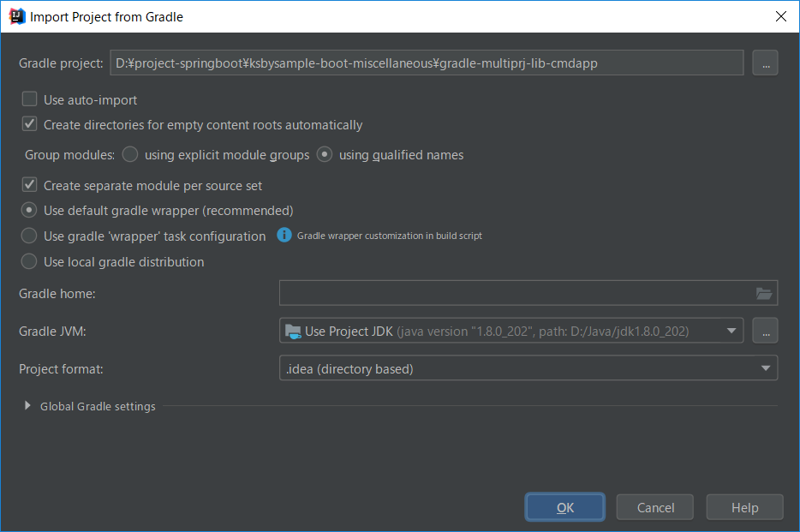Open the Project format dropdown
This screenshot has width=800, height=532.
528,368
